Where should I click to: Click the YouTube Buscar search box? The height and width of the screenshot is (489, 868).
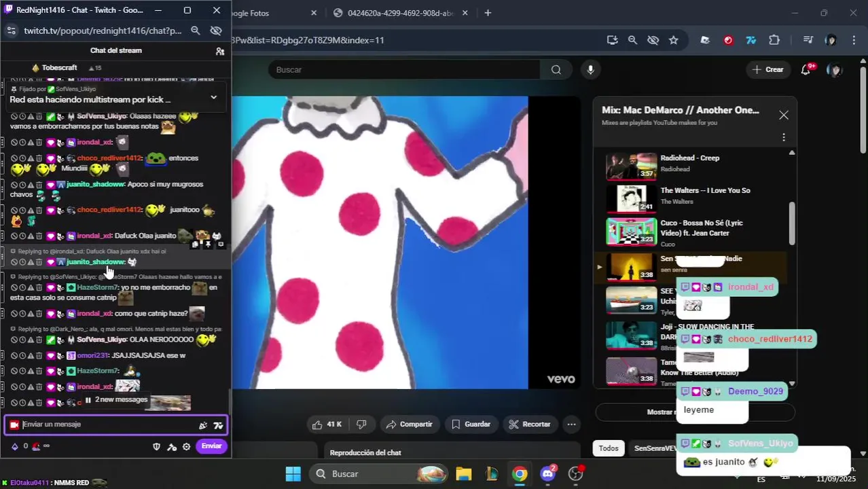[404, 69]
